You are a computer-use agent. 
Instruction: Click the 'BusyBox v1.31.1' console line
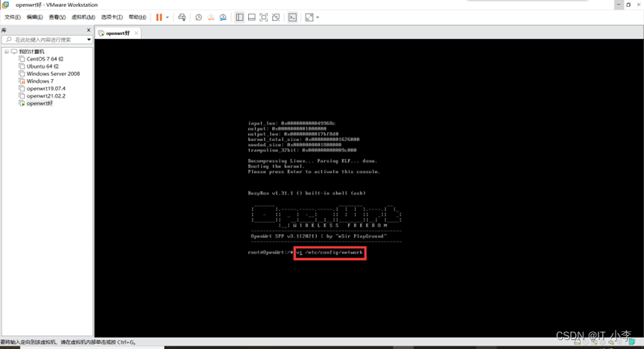coord(306,193)
